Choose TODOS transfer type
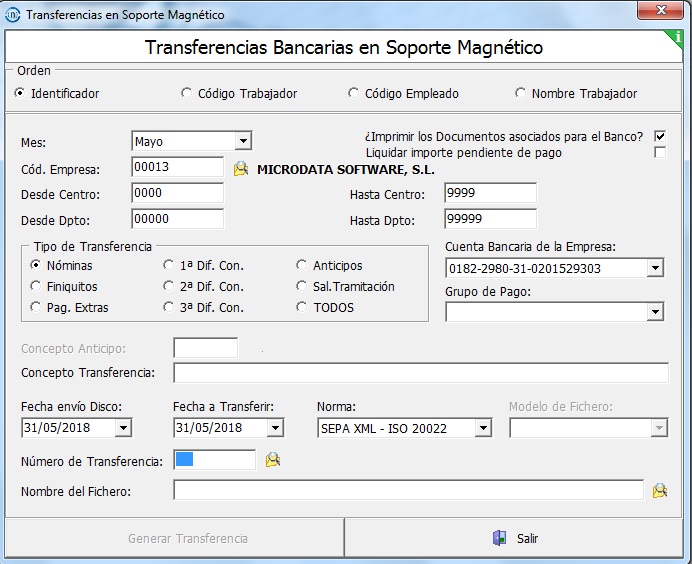692x564 pixels. [x=302, y=308]
